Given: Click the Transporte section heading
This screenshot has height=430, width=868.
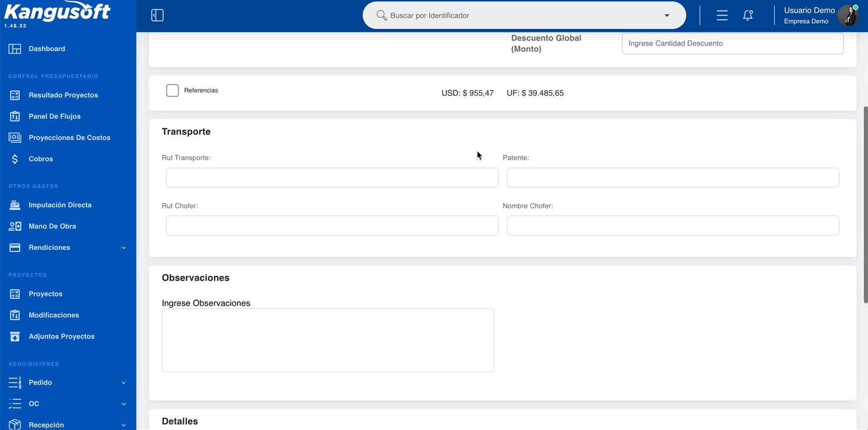Looking at the screenshot, I should (186, 132).
